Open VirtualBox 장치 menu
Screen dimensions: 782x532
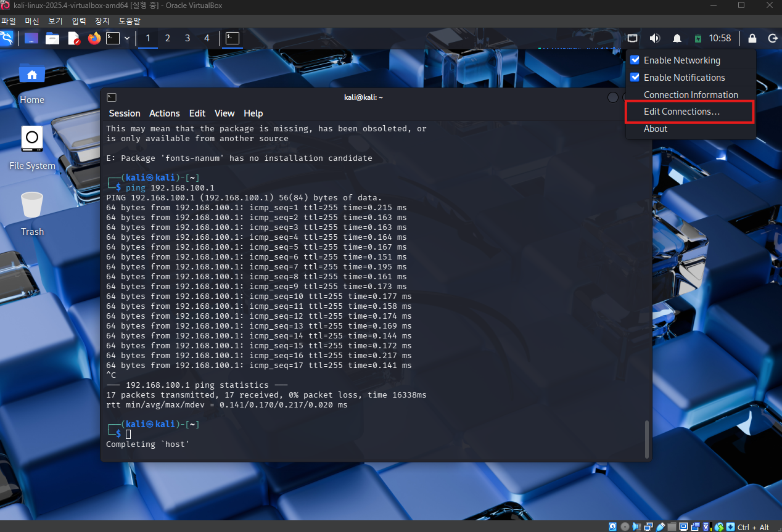click(102, 21)
